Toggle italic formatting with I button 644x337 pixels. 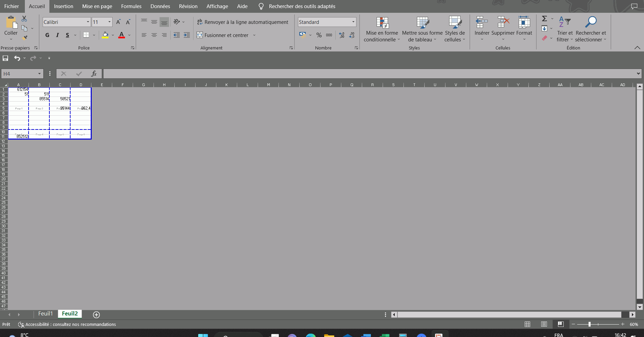pyautogui.click(x=57, y=35)
